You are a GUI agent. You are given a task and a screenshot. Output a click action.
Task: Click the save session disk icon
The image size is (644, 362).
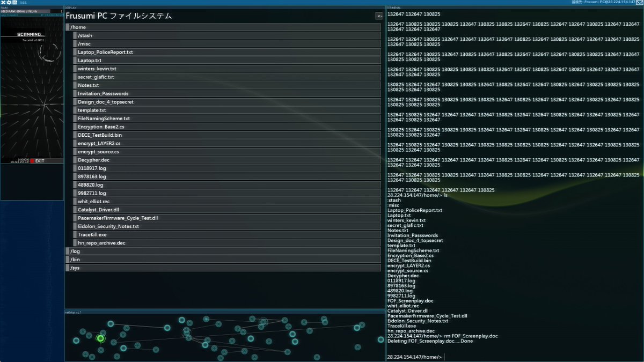pyautogui.click(x=14, y=3)
